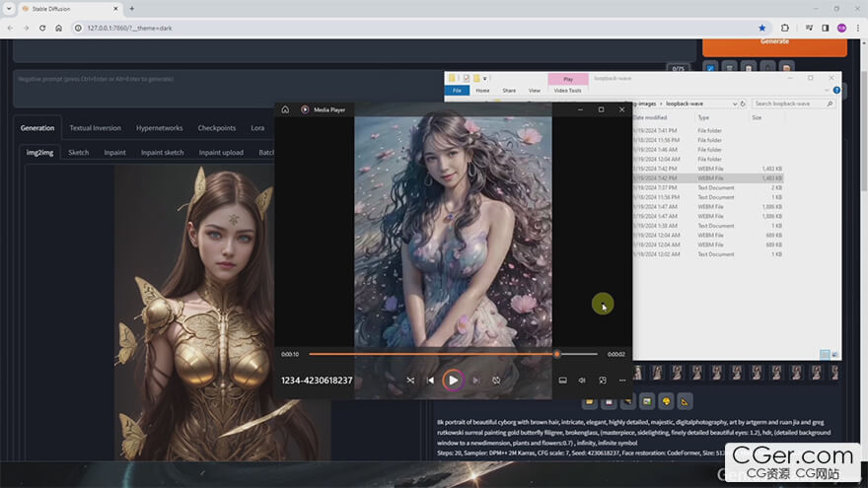868x488 pixels.
Task: Select the highlighted 1,483 KB WEBM file row
Action: coord(708,178)
